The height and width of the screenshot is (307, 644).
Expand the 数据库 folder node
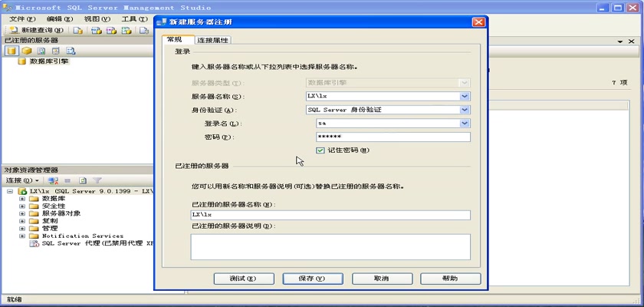click(x=22, y=199)
